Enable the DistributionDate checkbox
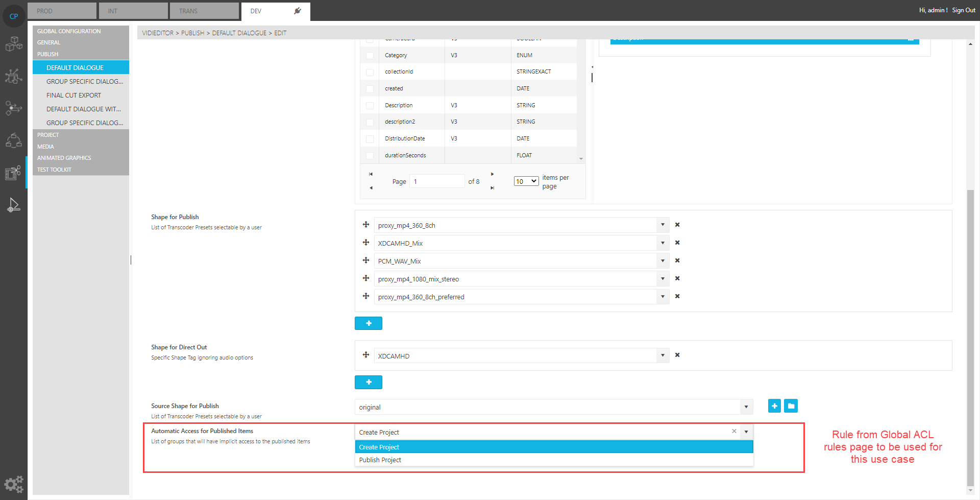This screenshot has height=500, width=980. (370, 139)
